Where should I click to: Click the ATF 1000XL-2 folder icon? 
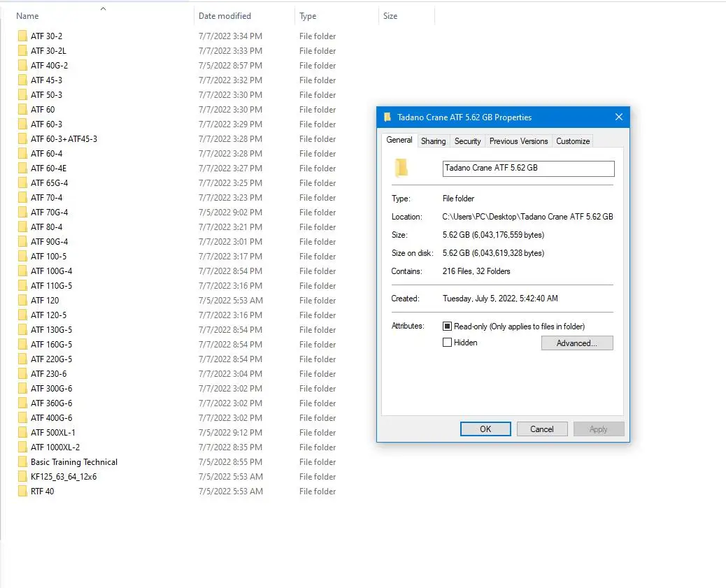click(x=22, y=447)
